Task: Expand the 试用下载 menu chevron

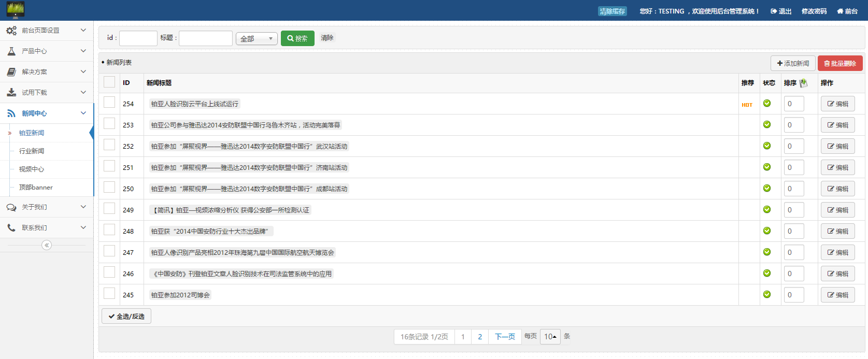Action: click(x=83, y=92)
